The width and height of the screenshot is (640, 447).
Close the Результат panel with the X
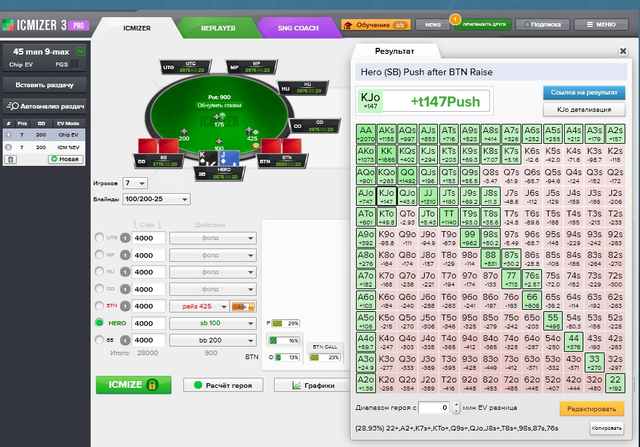[623, 51]
